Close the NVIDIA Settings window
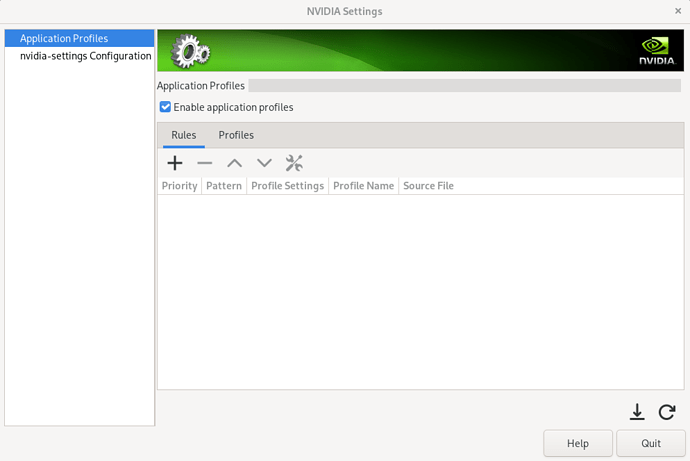Viewport: 690px width, 461px height. pos(678,11)
